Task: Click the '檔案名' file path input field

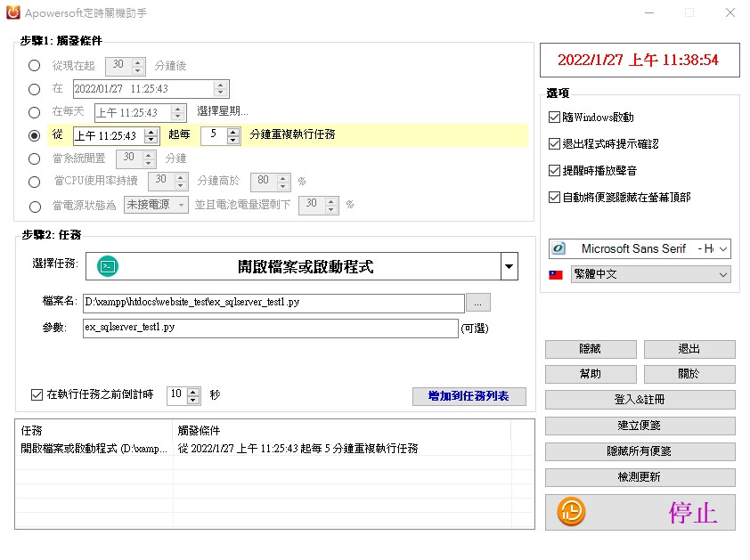Action: pyautogui.click(x=273, y=303)
